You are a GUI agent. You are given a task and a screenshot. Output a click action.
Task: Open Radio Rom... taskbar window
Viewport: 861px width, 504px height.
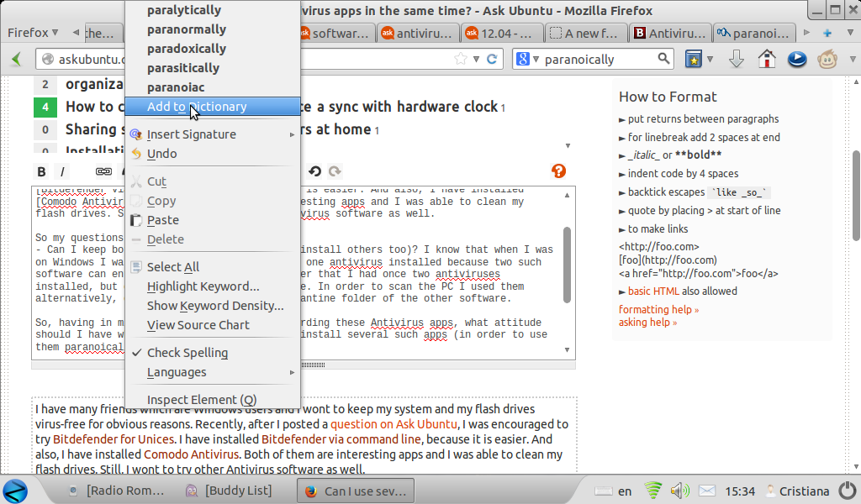tap(116, 491)
